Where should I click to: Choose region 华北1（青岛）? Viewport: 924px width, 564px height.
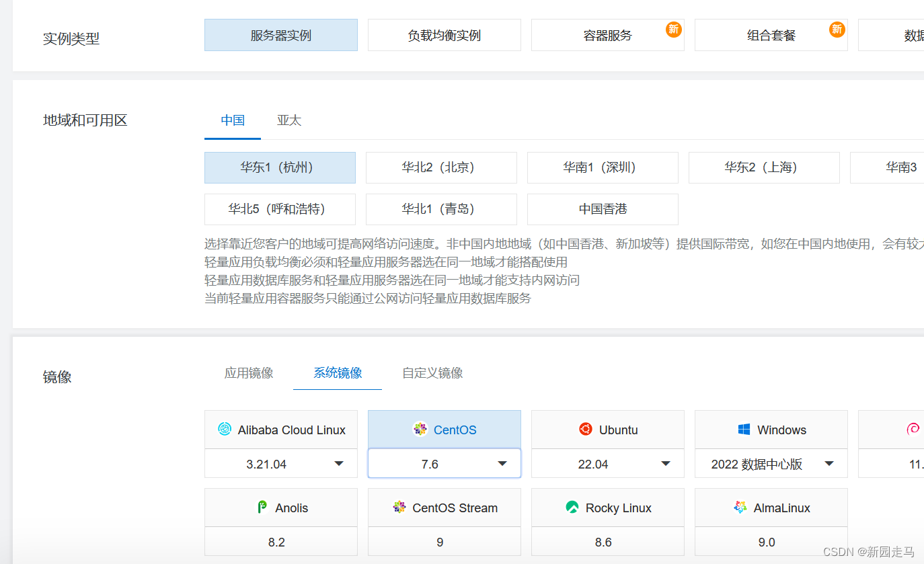pos(441,209)
